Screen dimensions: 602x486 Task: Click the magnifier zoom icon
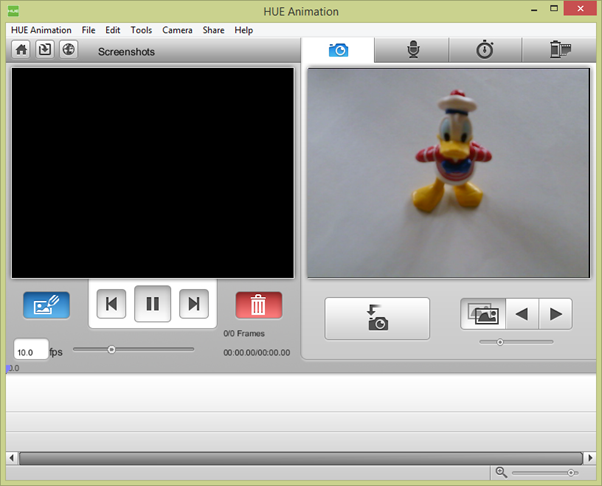pos(501,472)
